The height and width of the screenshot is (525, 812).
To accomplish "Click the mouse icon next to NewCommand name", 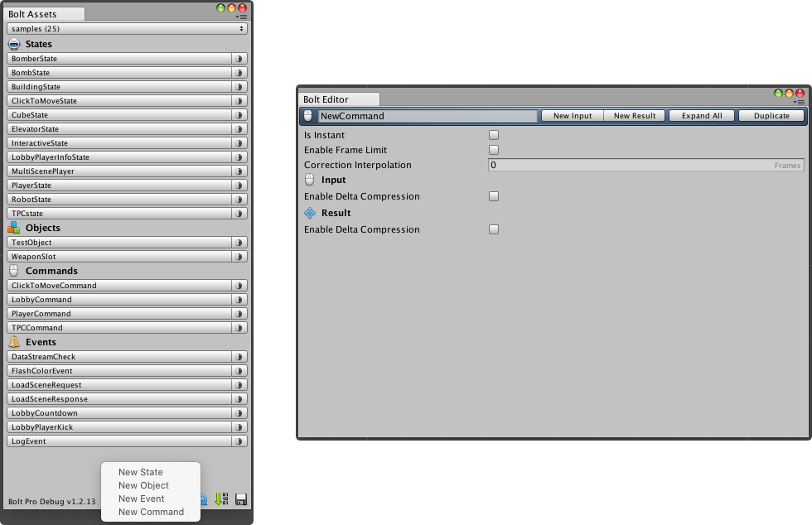I will click(x=308, y=115).
